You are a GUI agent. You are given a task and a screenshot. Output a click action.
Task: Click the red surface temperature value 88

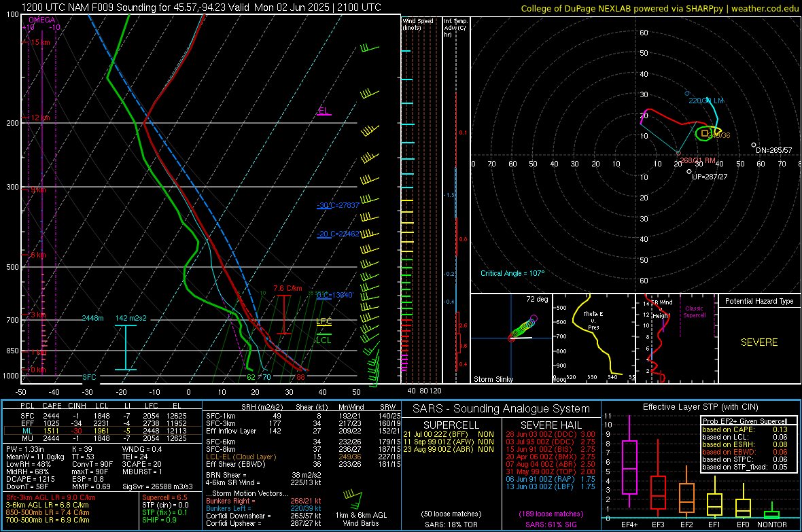[x=300, y=377]
